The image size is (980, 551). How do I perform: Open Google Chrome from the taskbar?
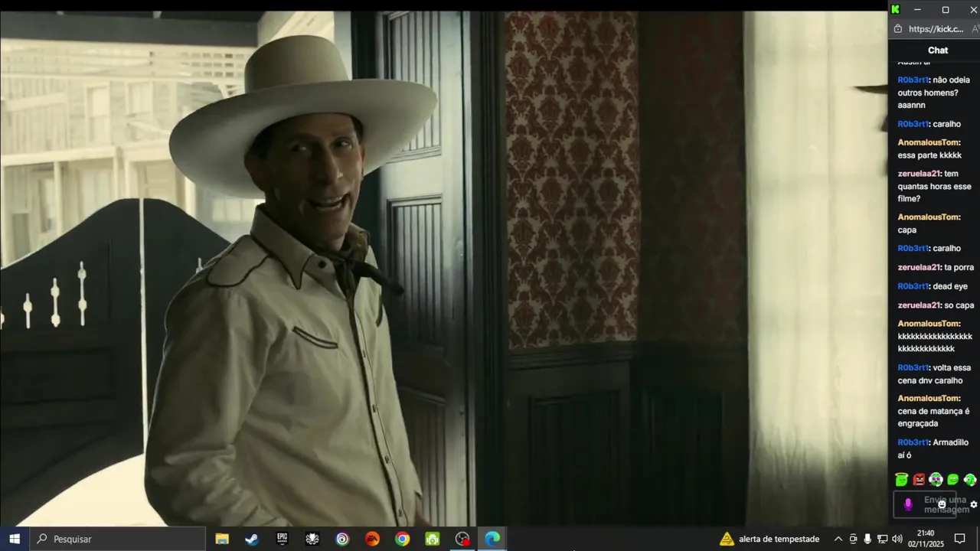point(402,539)
